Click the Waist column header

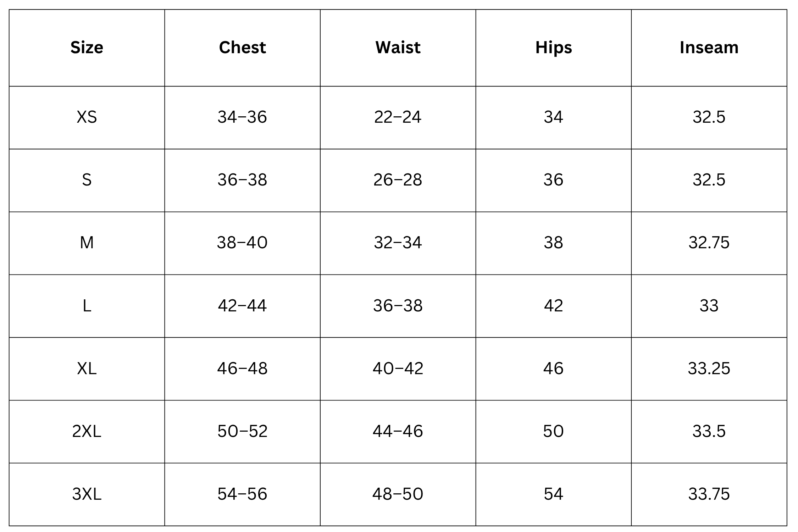tap(398, 48)
